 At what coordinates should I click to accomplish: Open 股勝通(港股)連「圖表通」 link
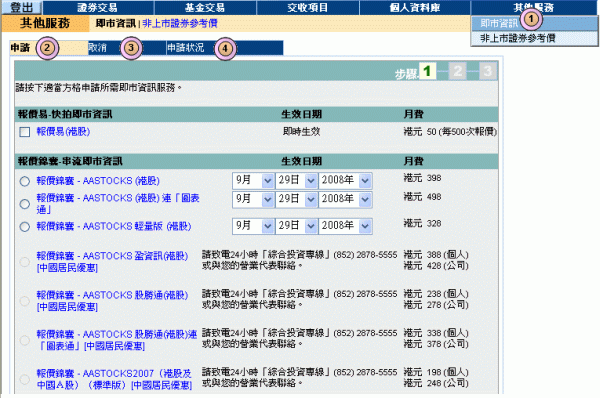click(x=117, y=340)
